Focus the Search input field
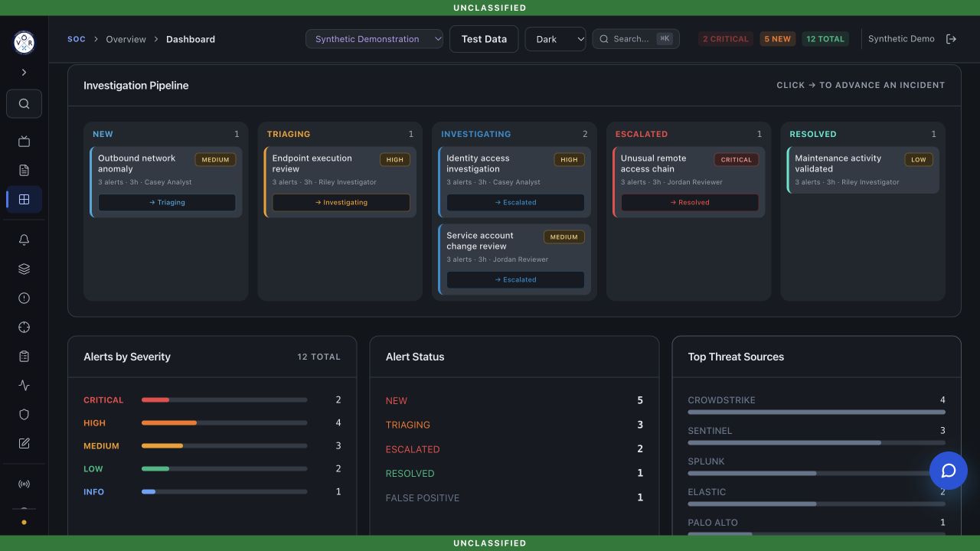 pyautogui.click(x=635, y=39)
